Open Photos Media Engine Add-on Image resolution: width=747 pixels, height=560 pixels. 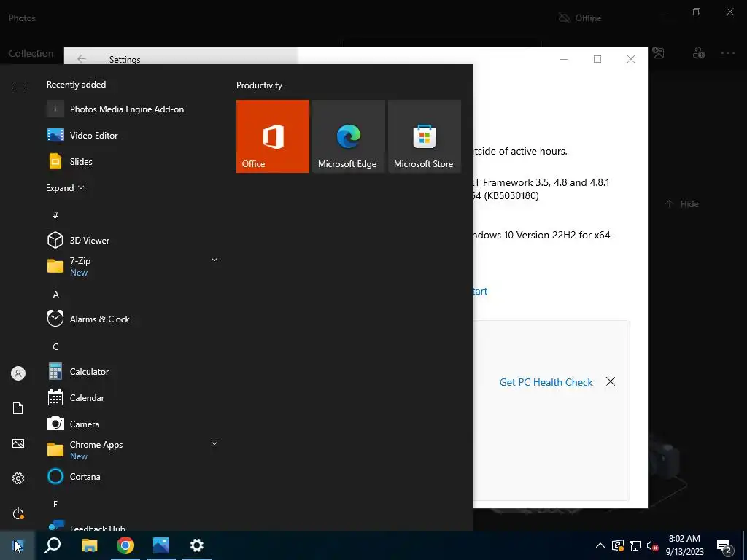tap(133, 109)
